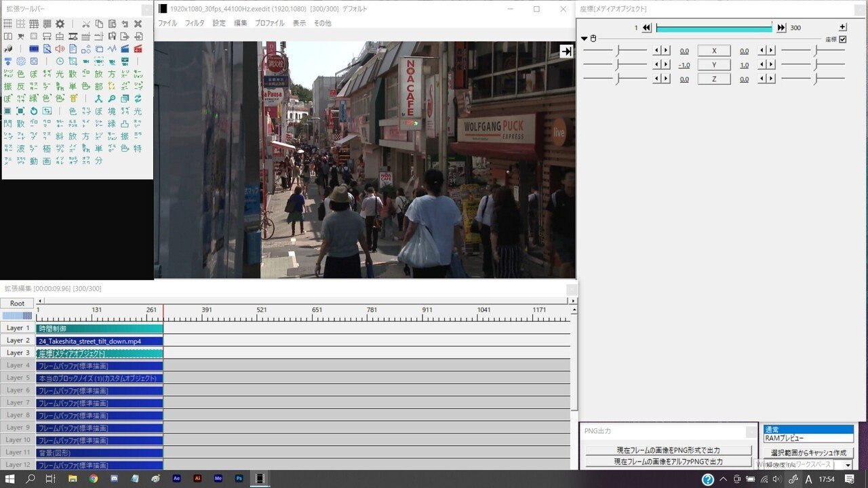Toggle Layer 1 visibility button
The width and height of the screenshot is (868, 488).
pyautogui.click(x=17, y=328)
